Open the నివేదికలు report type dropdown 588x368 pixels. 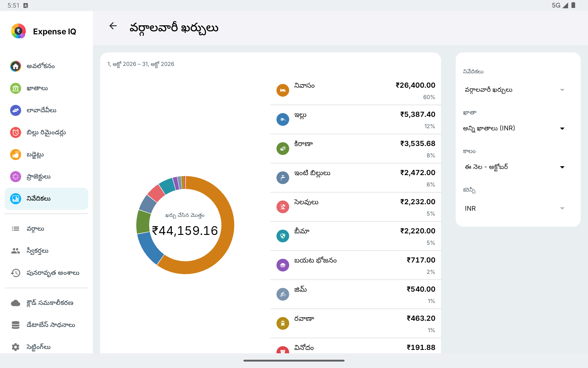pyautogui.click(x=514, y=90)
